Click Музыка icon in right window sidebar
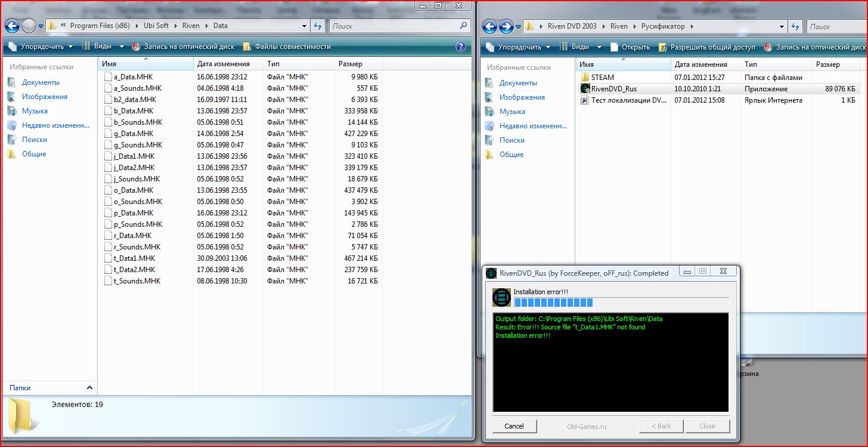The height and width of the screenshot is (447, 868). [489, 112]
